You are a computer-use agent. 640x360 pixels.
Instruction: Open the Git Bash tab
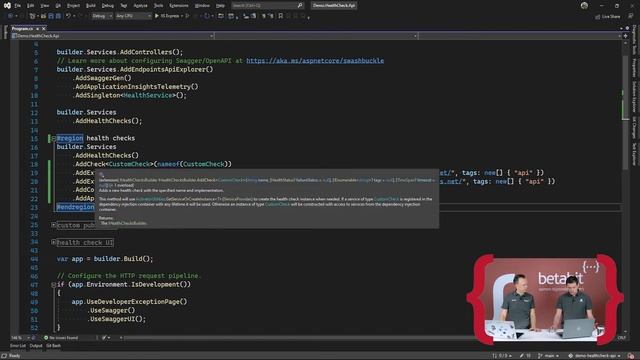click(x=53, y=346)
